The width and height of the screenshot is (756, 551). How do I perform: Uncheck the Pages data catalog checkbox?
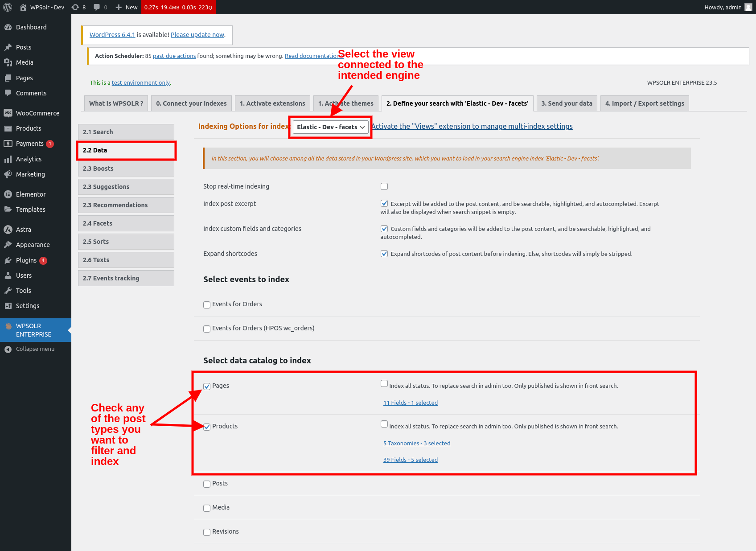[x=207, y=387]
